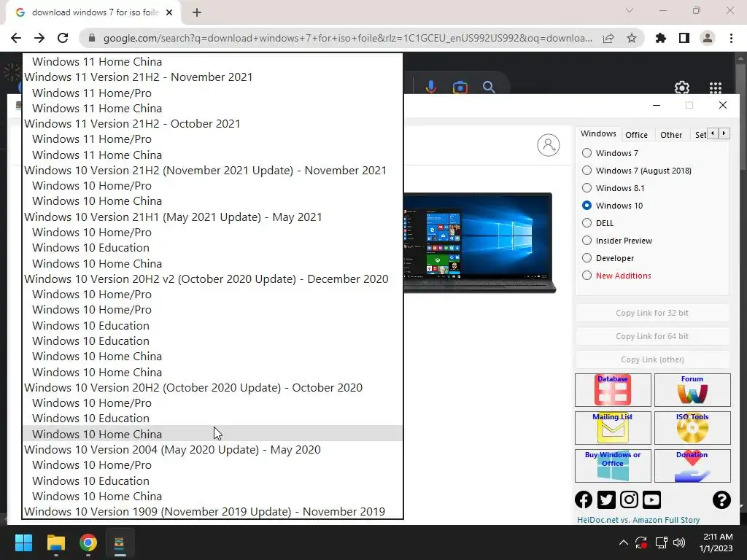Click the Donation heart icon
Viewport: 747px width, 560px height.
point(692,466)
